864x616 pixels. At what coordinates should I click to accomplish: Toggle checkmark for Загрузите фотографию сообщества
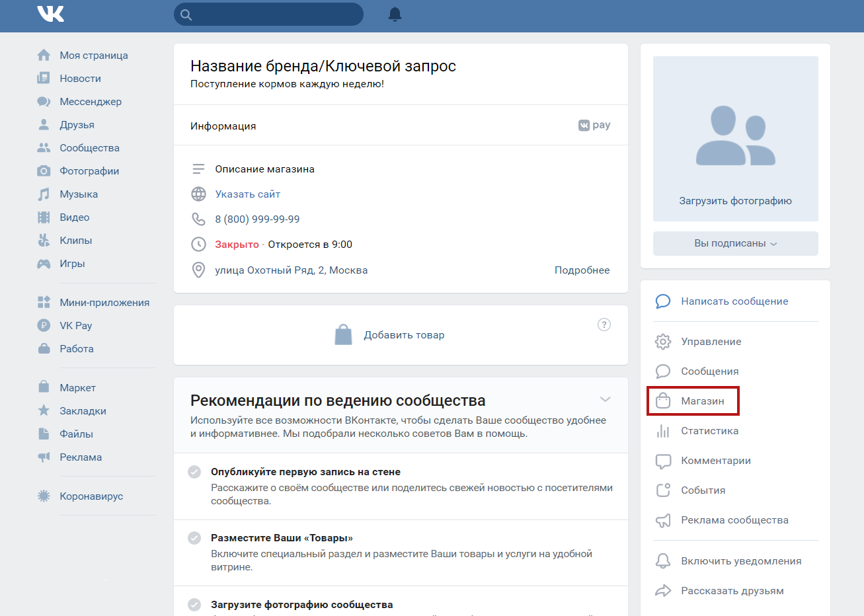194,605
